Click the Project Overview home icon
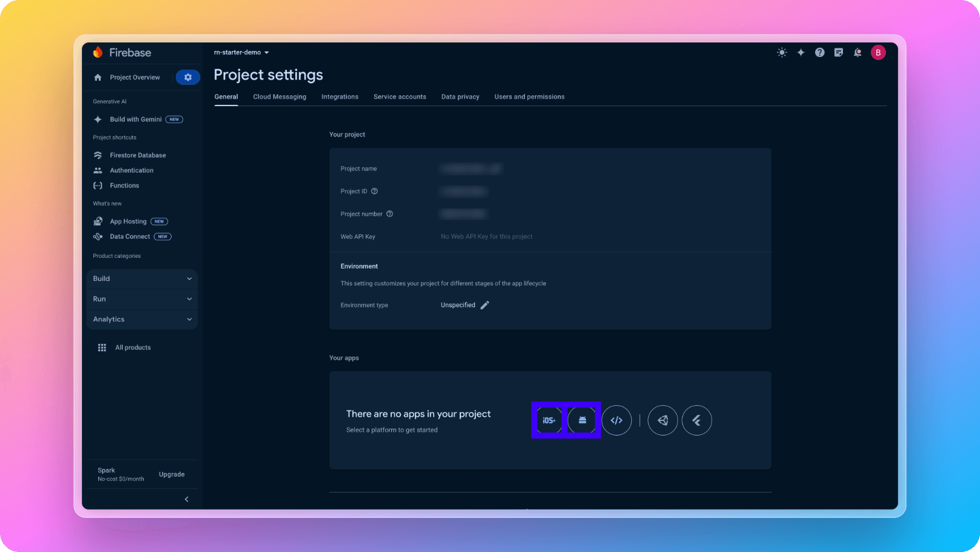 98,78
